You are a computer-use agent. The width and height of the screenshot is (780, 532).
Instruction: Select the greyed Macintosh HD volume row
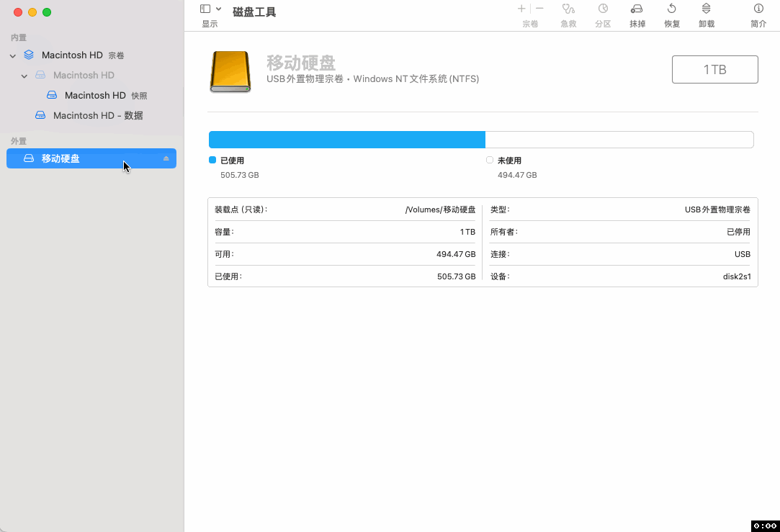click(91, 75)
